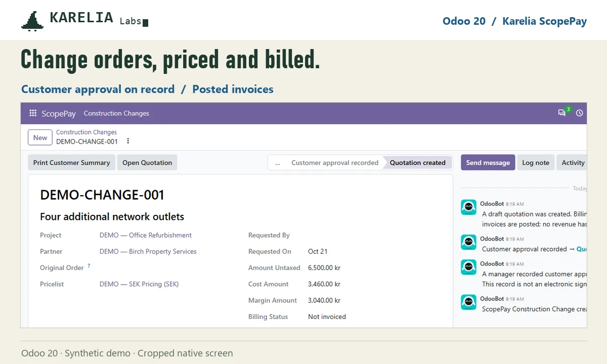The width and height of the screenshot is (607, 364).
Task: Create a New record
Action: 40,138
